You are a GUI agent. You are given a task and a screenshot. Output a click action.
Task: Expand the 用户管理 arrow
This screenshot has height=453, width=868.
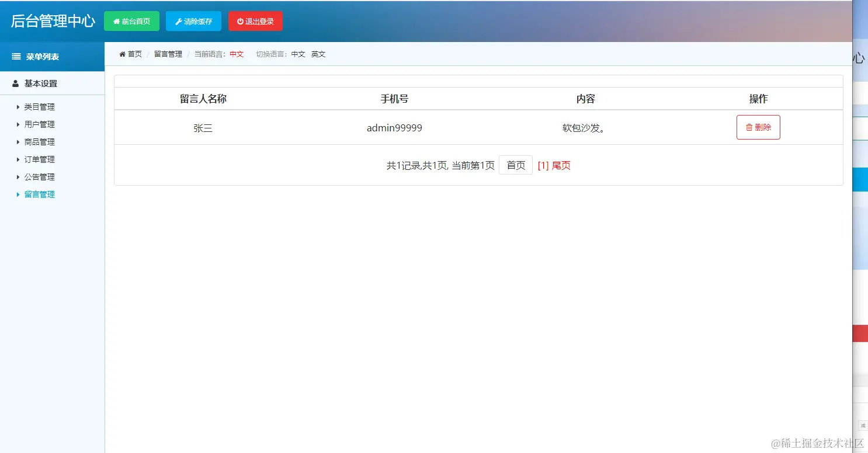coord(18,124)
